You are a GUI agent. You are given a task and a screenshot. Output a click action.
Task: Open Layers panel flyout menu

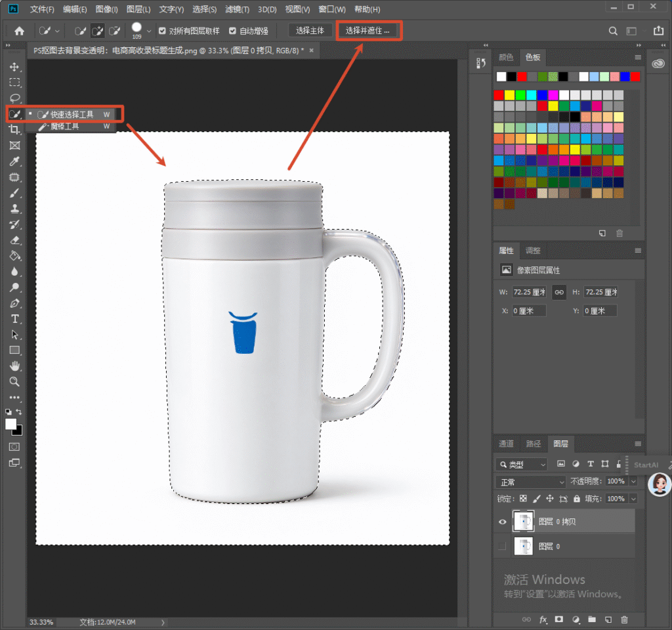pyautogui.click(x=638, y=444)
